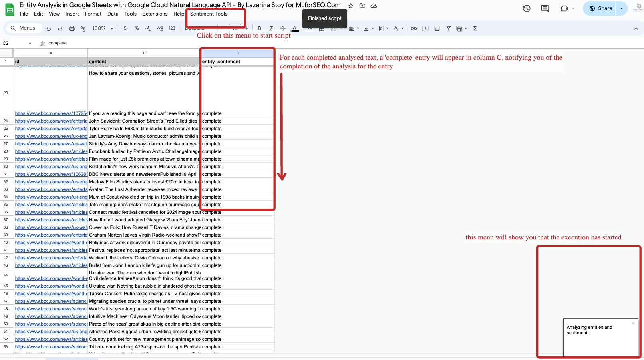Open vertical align dropdown

(369, 28)
